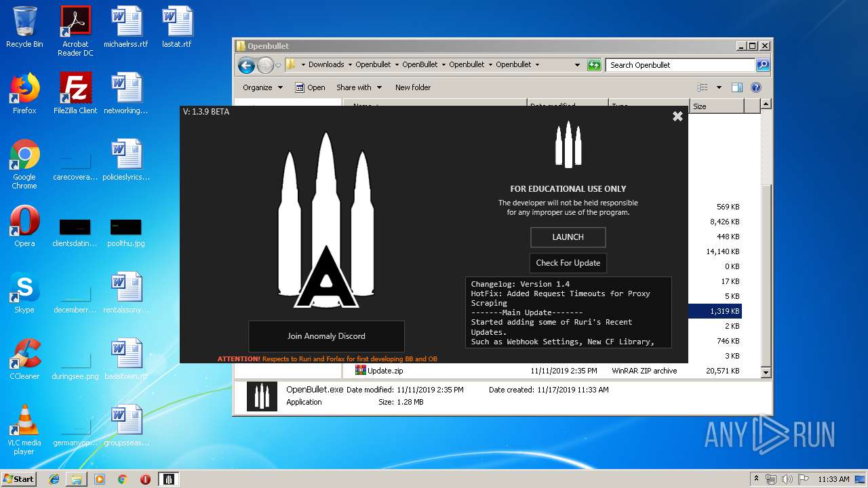
Task: Click the Check For Update button
Action: click(568, 263)
